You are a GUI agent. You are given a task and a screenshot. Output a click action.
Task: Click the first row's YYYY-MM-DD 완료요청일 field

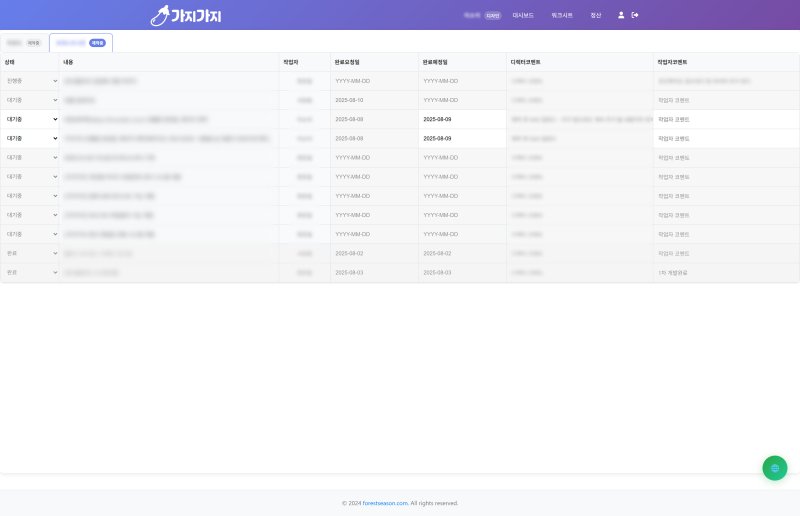click(x=374, y=81)
